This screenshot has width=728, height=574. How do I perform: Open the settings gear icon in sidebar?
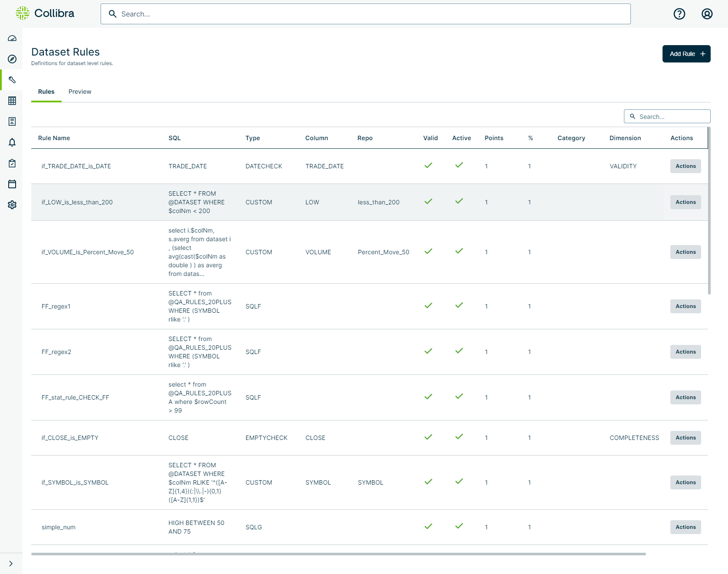(x=12, y=205)
